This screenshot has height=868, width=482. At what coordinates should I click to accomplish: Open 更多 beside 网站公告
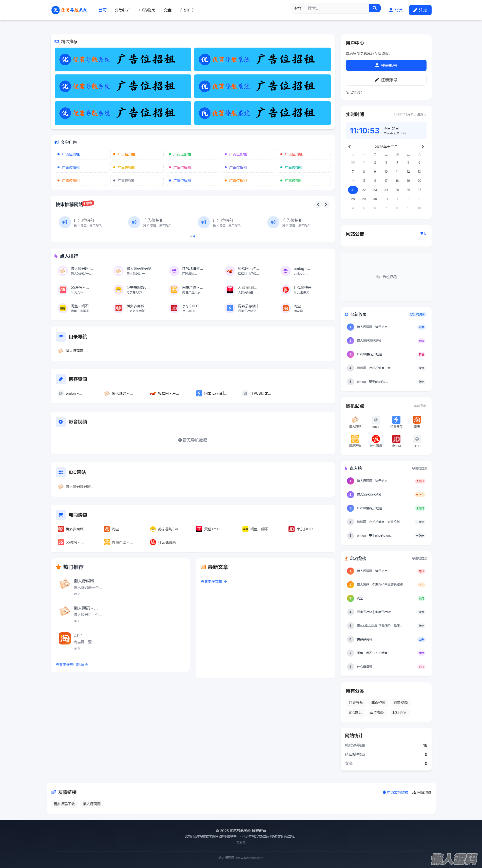coord(423,234)
